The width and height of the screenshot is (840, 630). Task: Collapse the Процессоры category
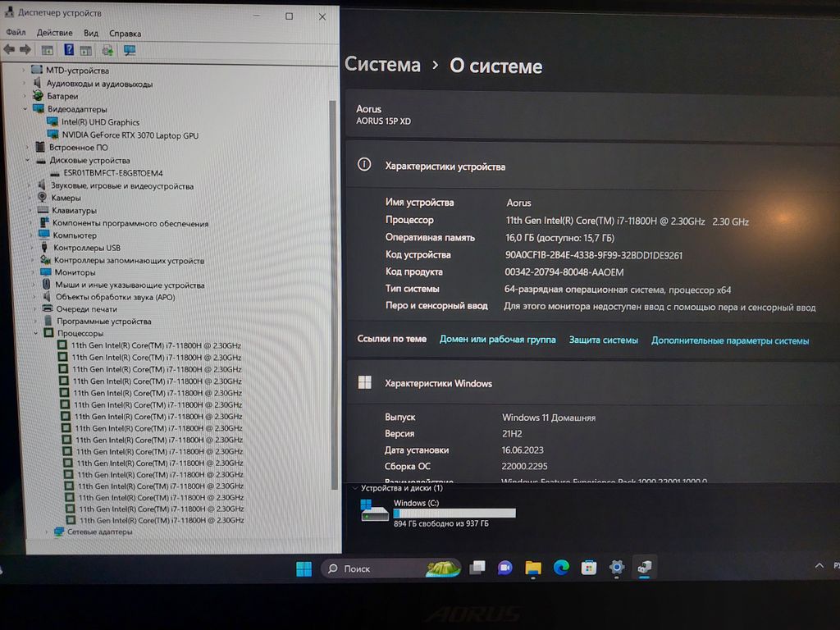(x=36, y=333)
